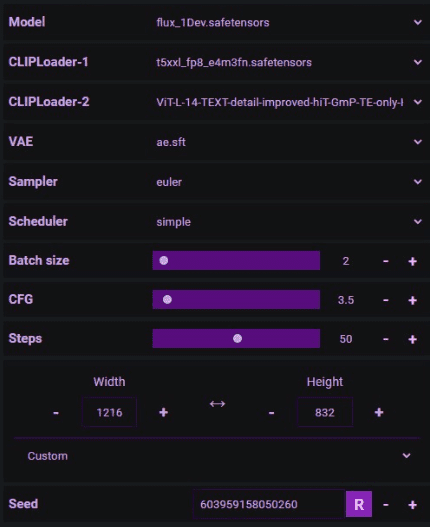Decrease Height with minus stepper
Image resolution: width=430 pixels, height=527 pixels.
(271, 412)
